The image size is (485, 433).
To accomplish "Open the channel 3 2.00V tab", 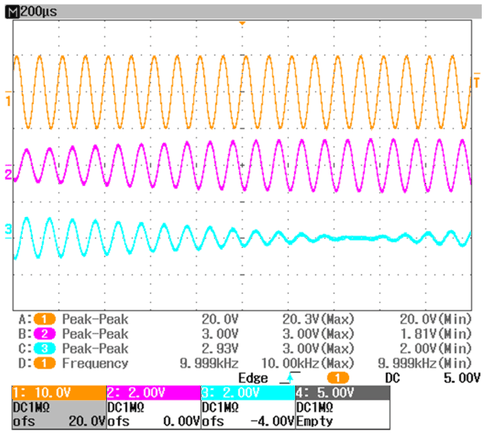I will pyautogui.click(x=248, y=393).
